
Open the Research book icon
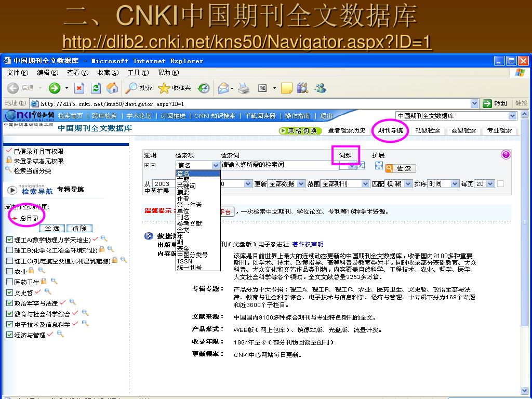[x=302, y=88]
